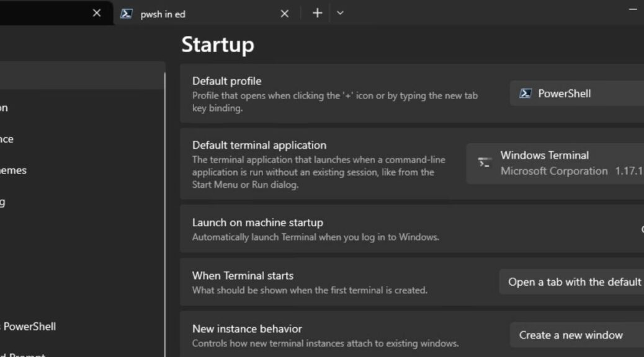Click the PowerShell icon on pwsh tab
This screenshot has width=644, height=357.
[126, 14]
